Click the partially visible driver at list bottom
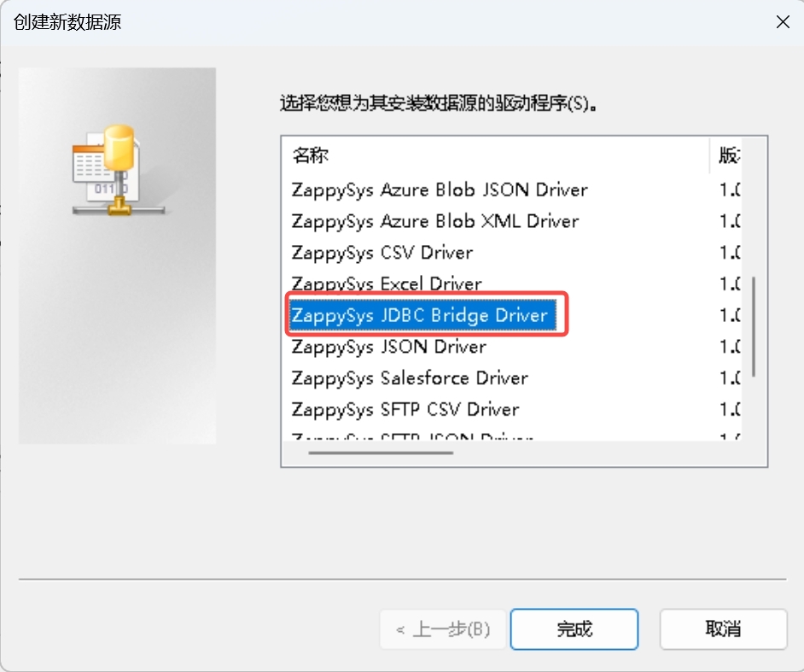 [x=411, y=437]
